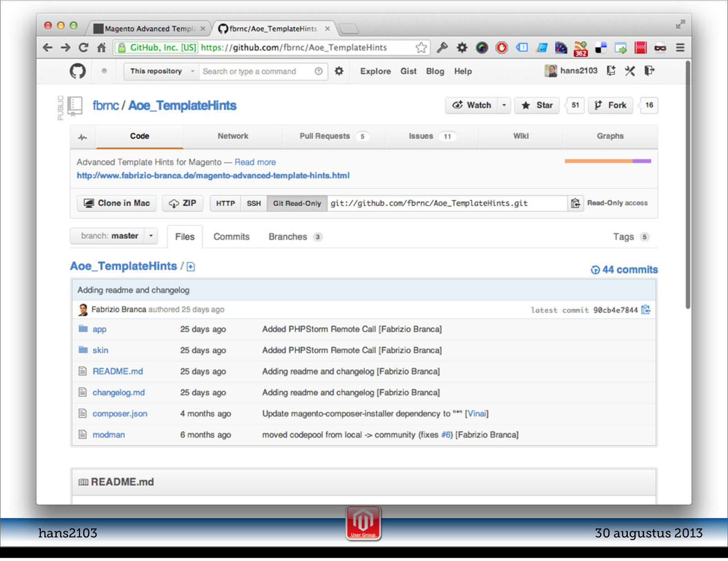Select the Files subtab

tap(185, 237)
